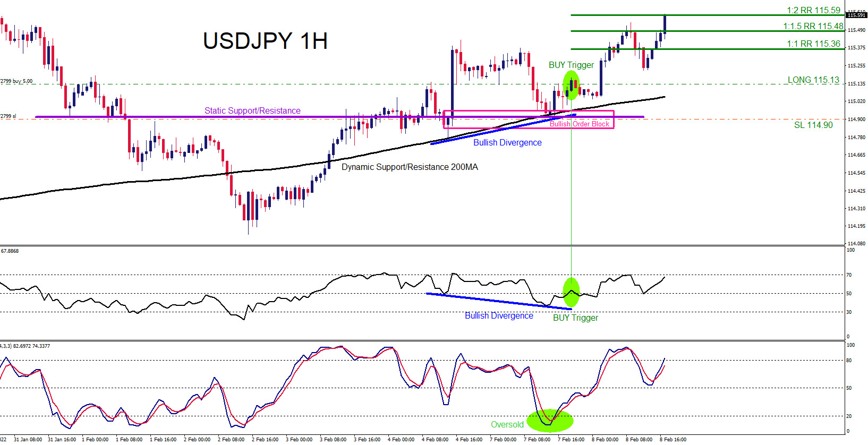
Task: Click the current price tag 115.591
Action: tap(856, 15)
